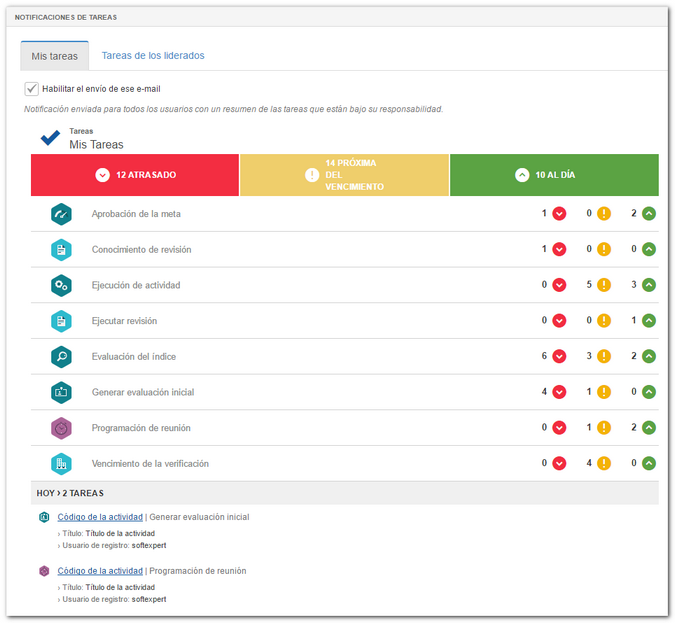Click yellow warning icon in Aprobación de la meta row
Viewport: 675px width, 623px height.
(604, 214)
